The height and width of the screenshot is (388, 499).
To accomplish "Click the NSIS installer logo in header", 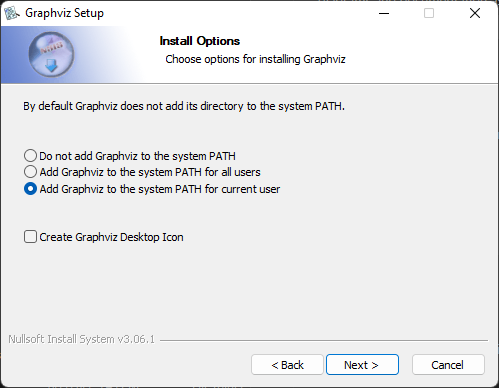I will pyautogui.click(x=51, y=55).
